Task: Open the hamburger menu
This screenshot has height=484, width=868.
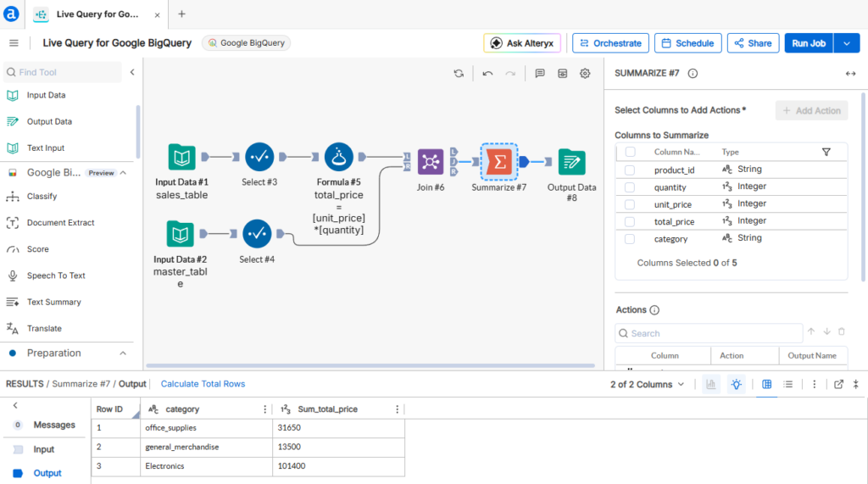Action: point(14,43)
